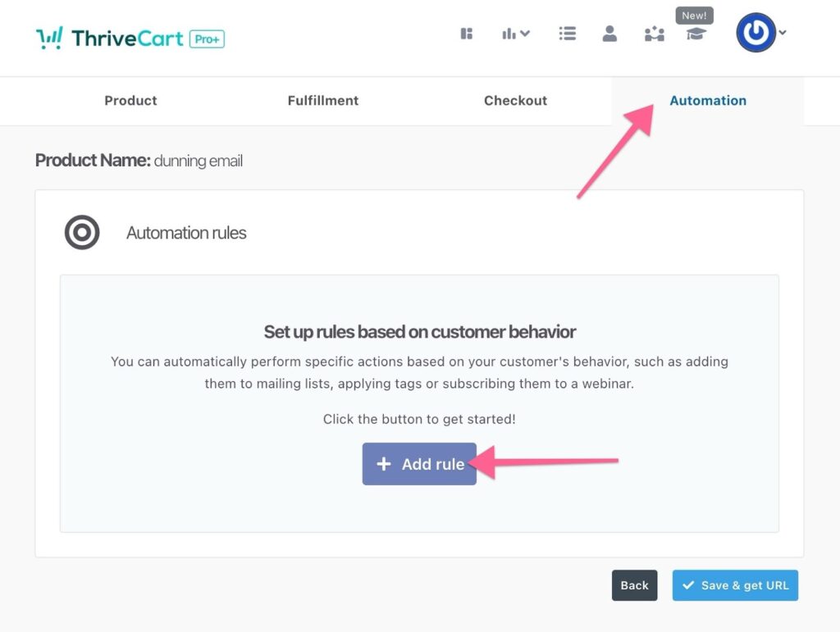Open the graduation cap Learn icon
The image size is (840, 632).
pos(696,34)
